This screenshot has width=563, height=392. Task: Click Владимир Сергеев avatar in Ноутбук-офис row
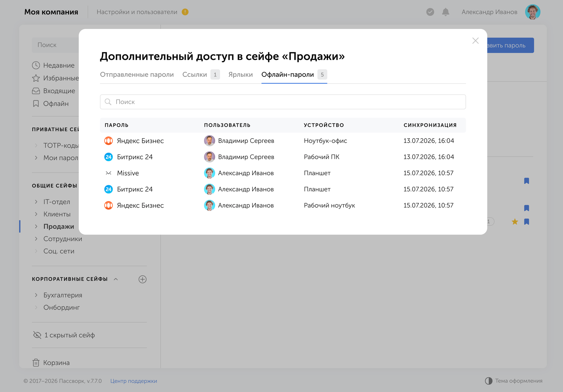point(209,141)
